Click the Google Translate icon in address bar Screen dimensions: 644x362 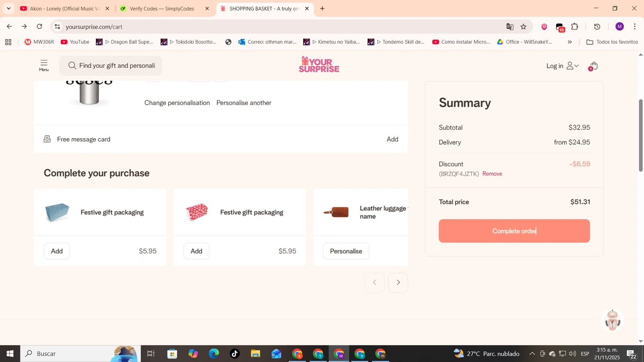click(510, 27)
